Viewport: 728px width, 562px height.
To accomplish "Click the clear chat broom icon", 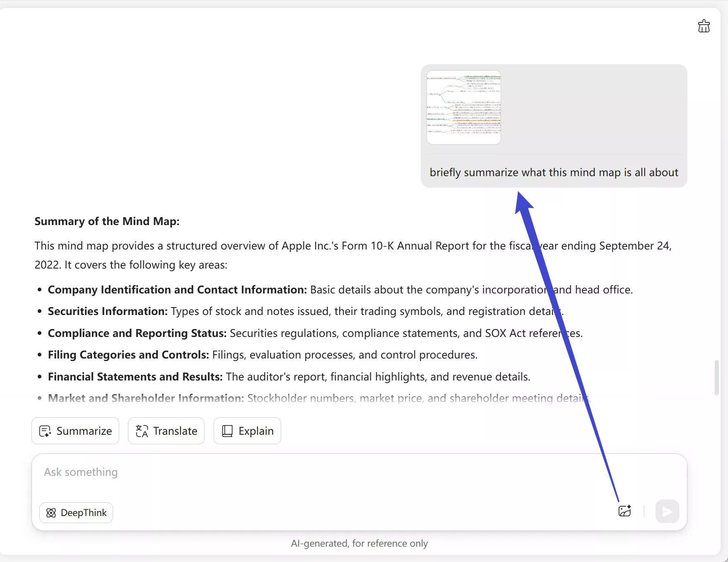I will 704,26.
